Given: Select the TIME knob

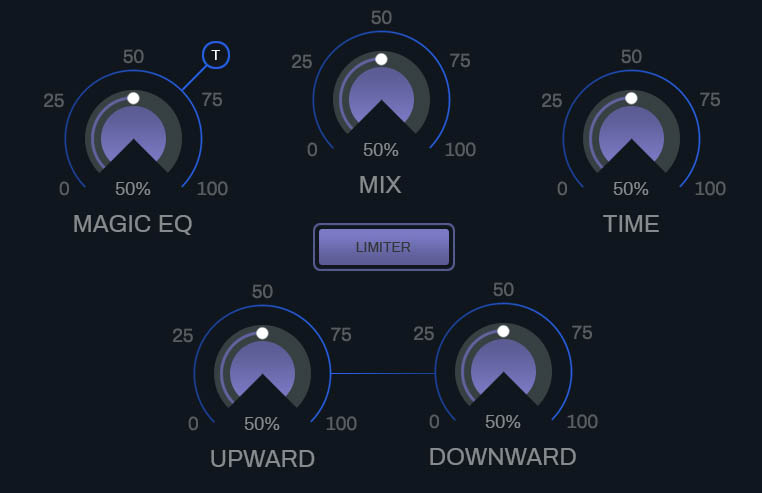Looking at the screenshot, I should (631, 137).
